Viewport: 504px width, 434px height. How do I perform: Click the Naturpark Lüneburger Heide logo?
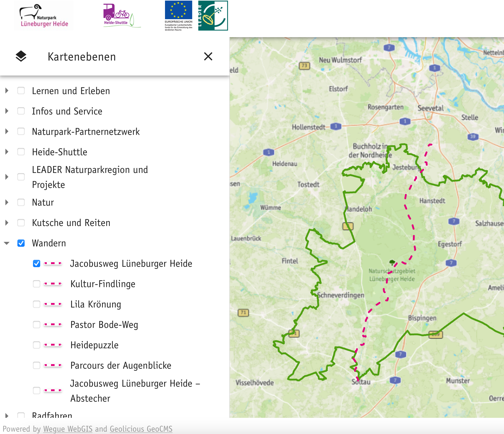pyautogui.click(x=44, y=16)
